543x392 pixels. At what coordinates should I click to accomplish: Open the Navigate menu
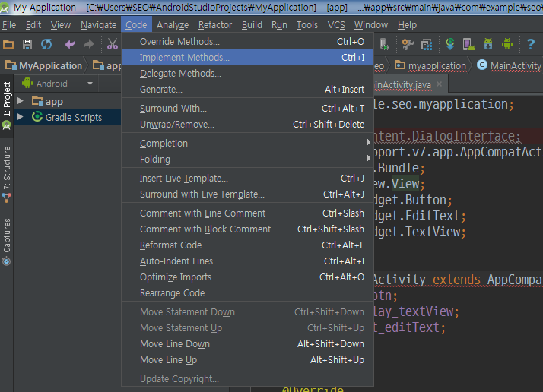[98, 25]
